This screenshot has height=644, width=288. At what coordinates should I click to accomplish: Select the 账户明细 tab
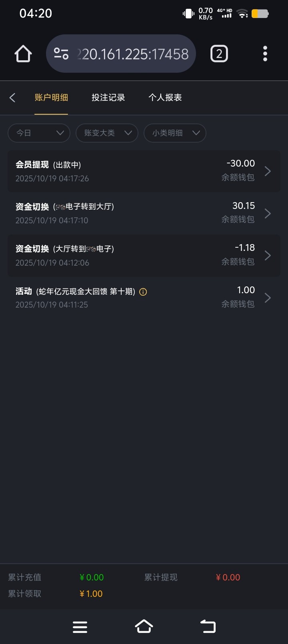[x=51, y=97]
